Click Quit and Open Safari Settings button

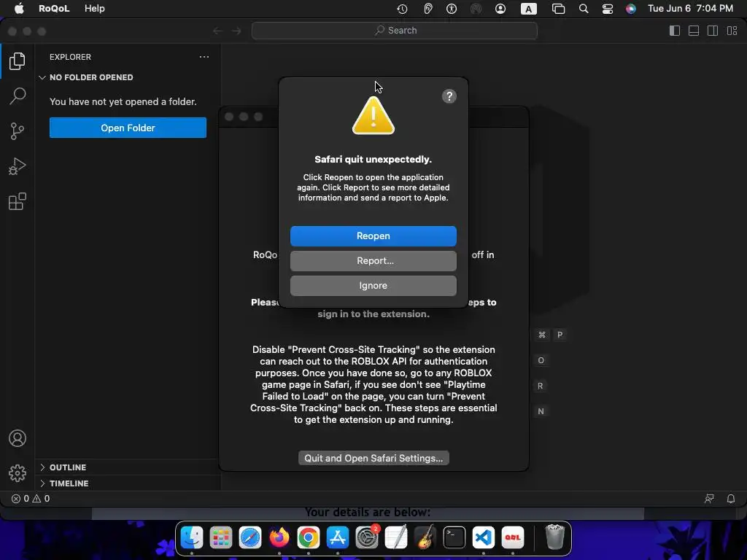(x=373, y=458)
